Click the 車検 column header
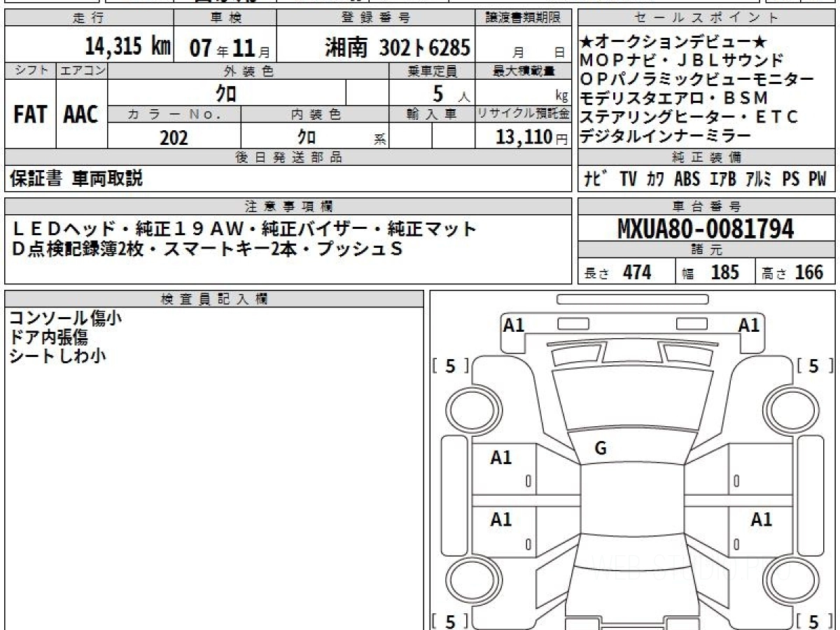Image resolution: width=840 pixels, height=630 pixels. pyautogui.click(x=225, y=18)
